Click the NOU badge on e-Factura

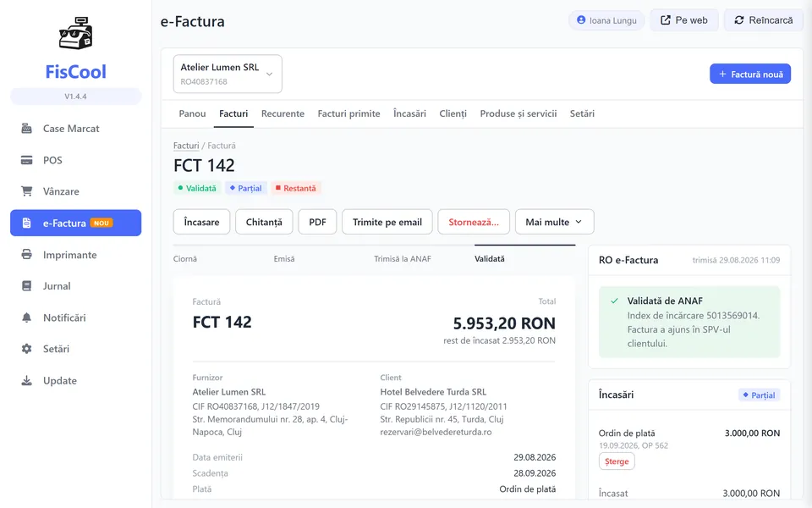(x=101, y=223)
